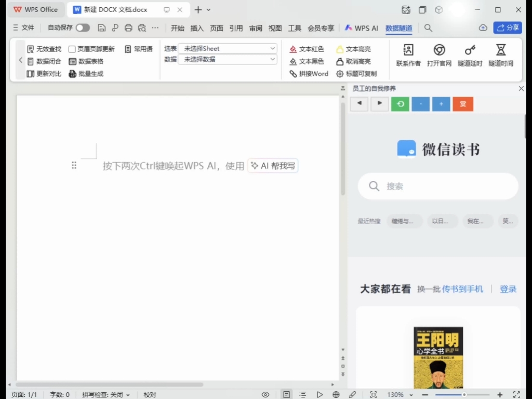Go back with side panel left arrow
532x399 pixels.
[x=360, y=103]
